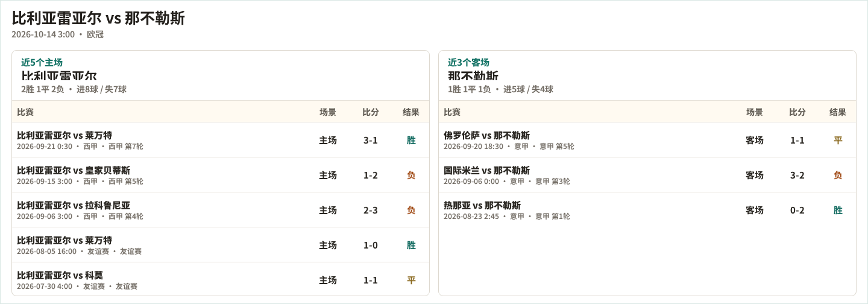Click 场景 column header in right table
The width and height of the screenshot is (868, 304).
click(755, 112)
